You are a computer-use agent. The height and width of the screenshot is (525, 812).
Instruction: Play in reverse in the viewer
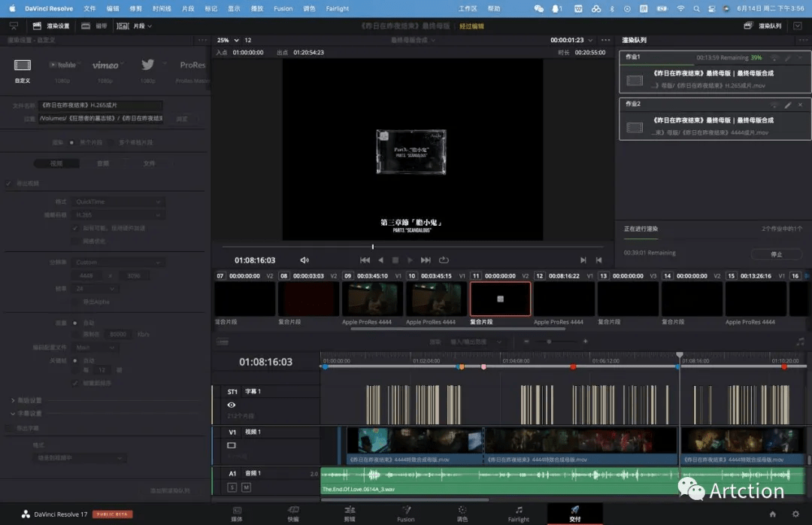(x=381, y=260)
